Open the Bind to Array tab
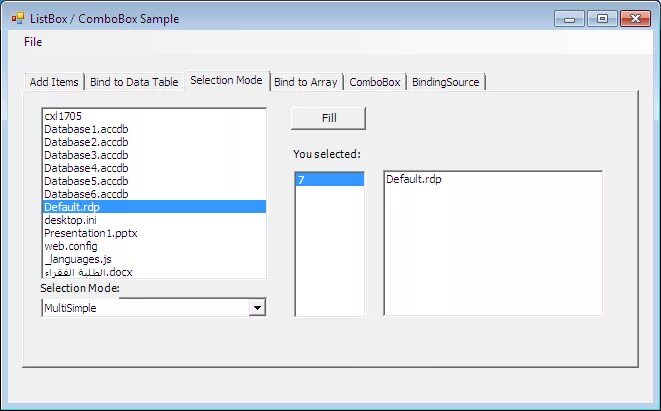Viewport: 661px width, 411px height. coord(306,82)
